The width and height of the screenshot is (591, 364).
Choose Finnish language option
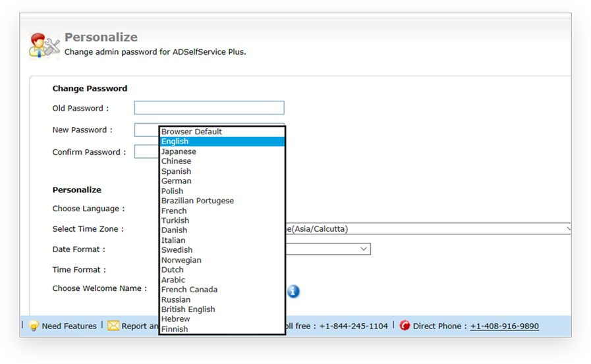222,329
